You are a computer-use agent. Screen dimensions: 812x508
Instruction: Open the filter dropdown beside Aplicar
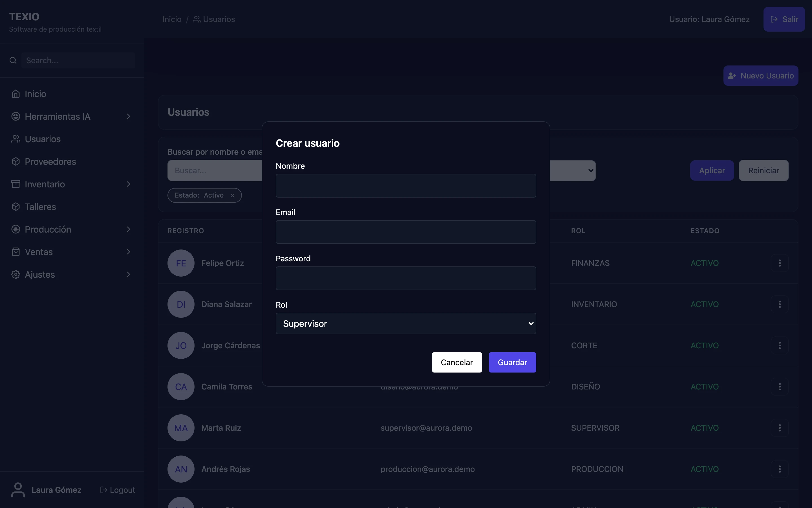point(573,171)
